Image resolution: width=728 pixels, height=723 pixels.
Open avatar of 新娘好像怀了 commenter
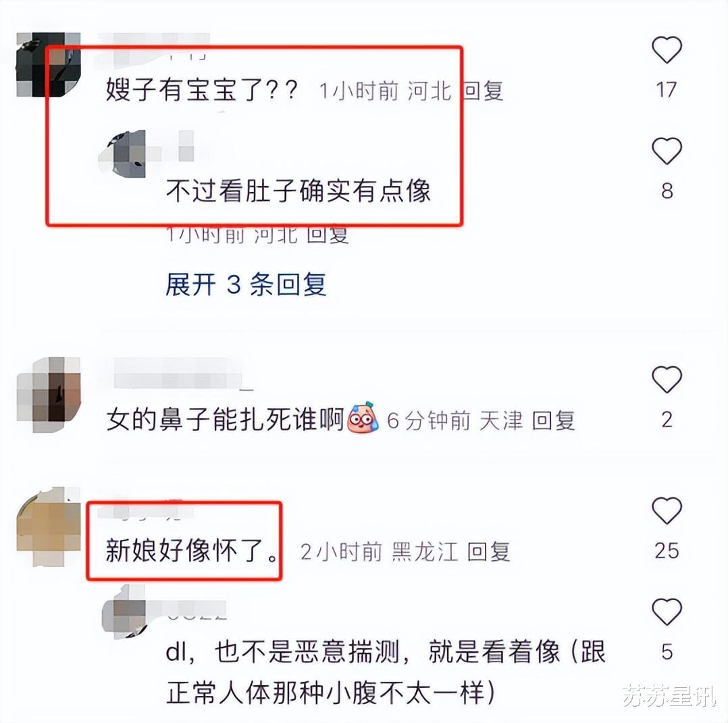click(x=49, y=526)
